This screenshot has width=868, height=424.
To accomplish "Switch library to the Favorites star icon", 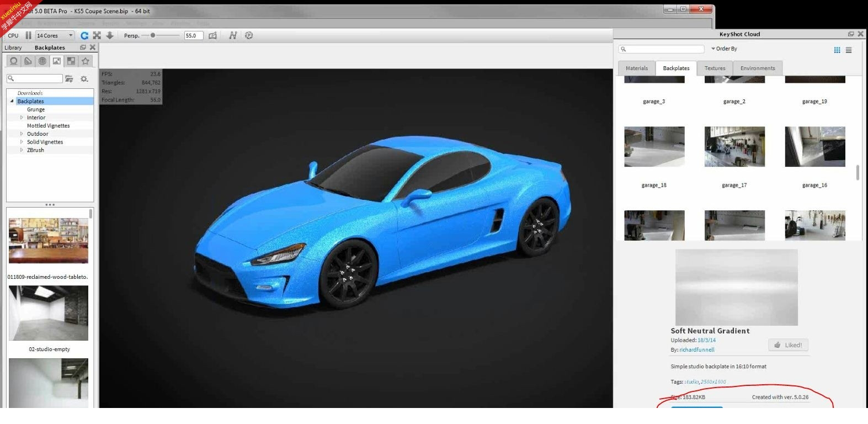I will [86, 61].
